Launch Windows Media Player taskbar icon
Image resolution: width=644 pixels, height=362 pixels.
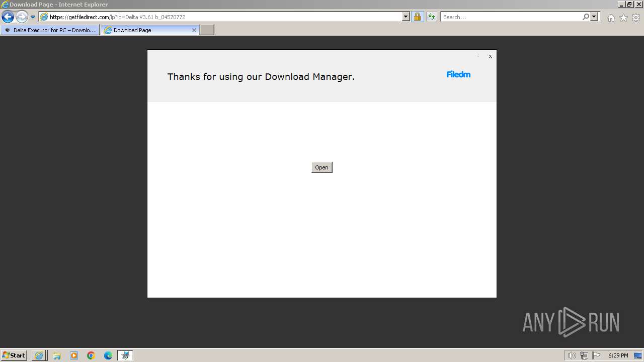tap(74, 355)
